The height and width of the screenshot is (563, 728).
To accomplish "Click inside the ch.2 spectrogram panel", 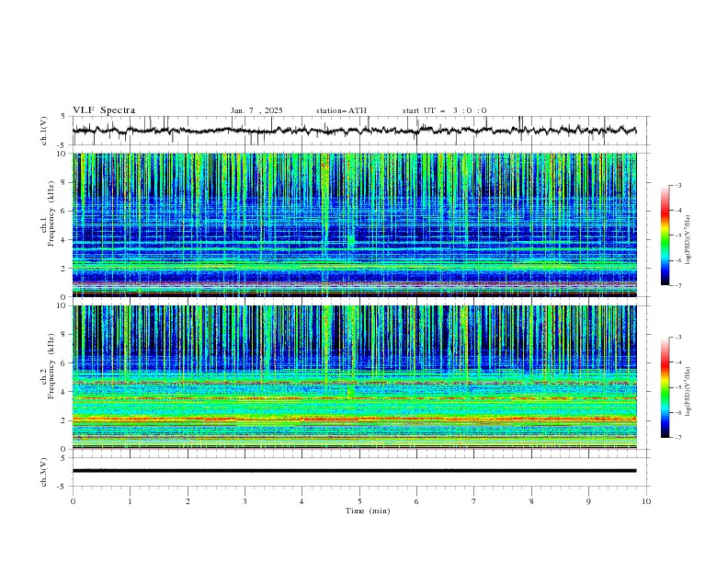I will coord(354,377).
